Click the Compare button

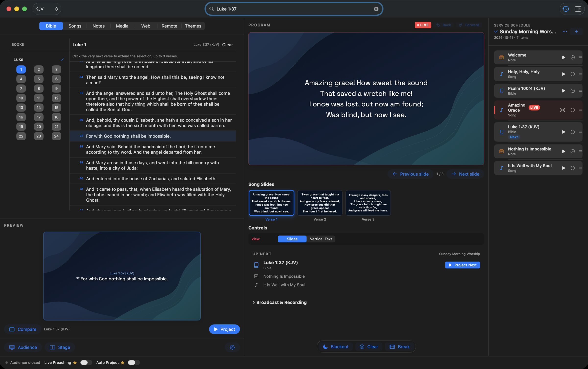point(23,329)
